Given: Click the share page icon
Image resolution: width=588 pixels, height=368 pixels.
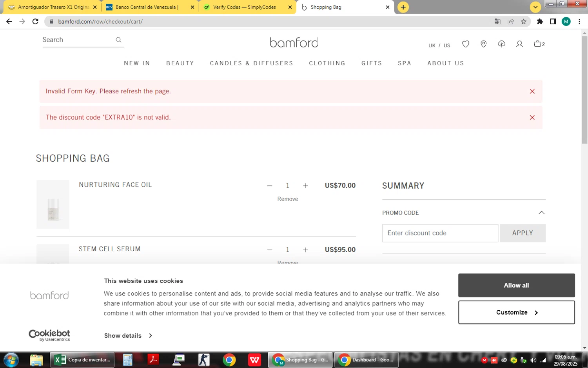Looking at the screenshot, I should [x=510, y=22].
